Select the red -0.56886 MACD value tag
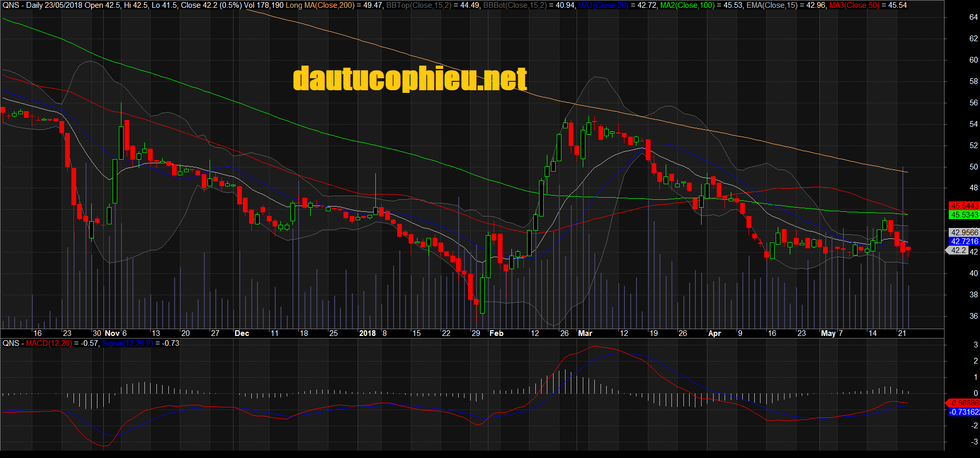This screenshot has width=980, height=458. [x=963, y=403]
